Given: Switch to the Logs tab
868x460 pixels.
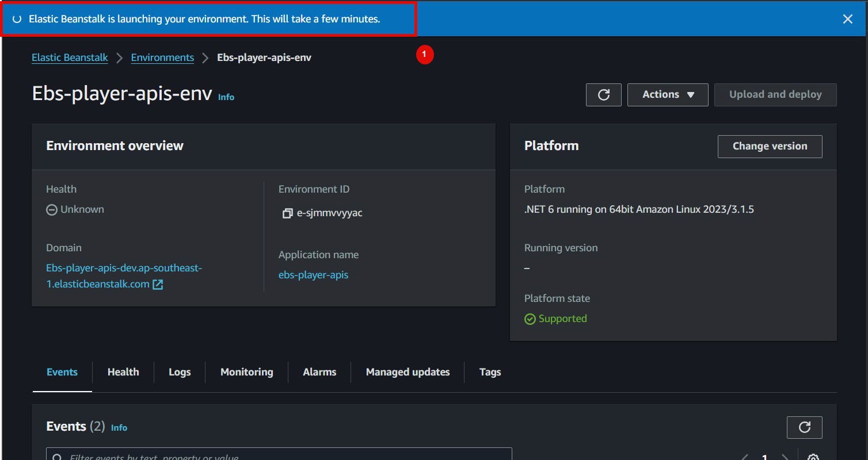Looking at the screenshot, I should pos(180,372).
